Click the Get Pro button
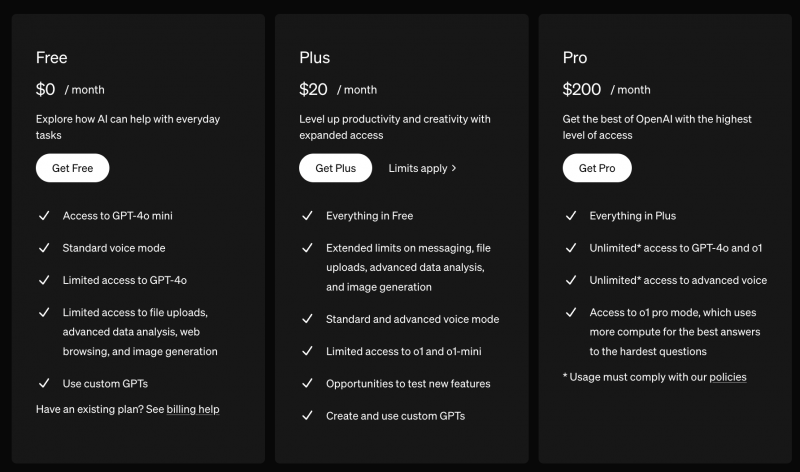800x472 pixels. (597, 168)
